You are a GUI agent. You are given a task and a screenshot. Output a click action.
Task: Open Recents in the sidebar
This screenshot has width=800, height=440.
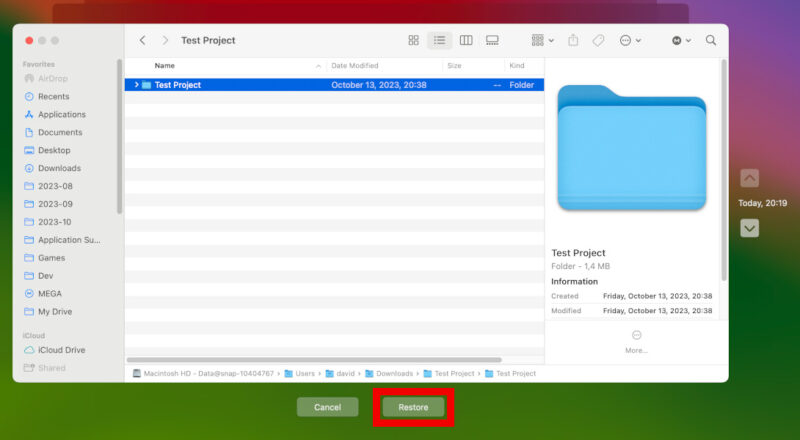pos(46,96)
